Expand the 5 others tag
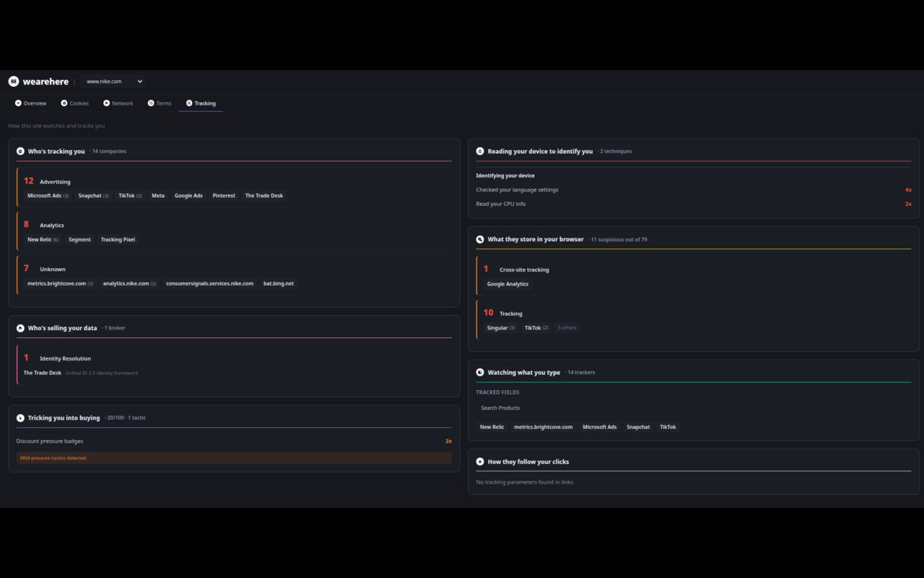Viewport: 924px width, 578px height. pos(567,328)
